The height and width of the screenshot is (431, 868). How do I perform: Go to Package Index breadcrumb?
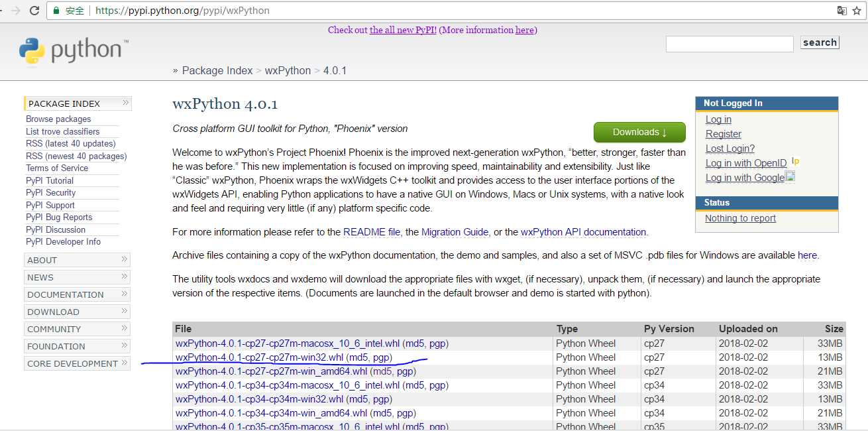tap(217, 70)
